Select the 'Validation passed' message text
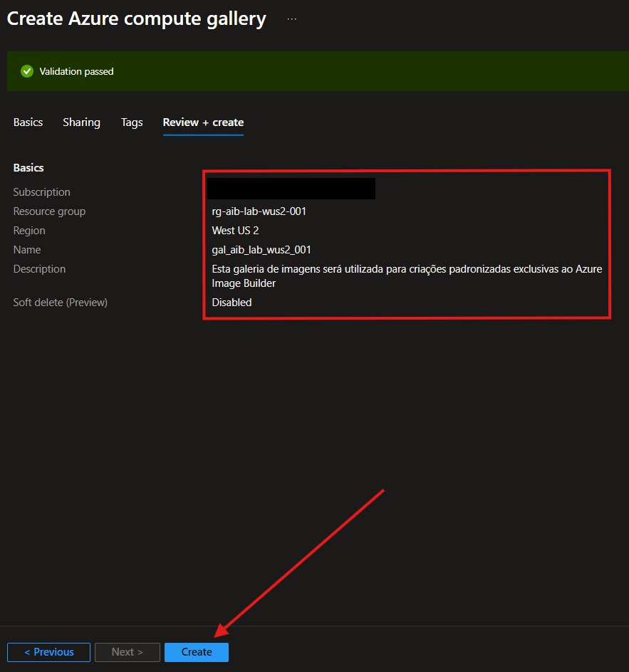The height and width of the screenshot is (672, 629). (76, 71)
